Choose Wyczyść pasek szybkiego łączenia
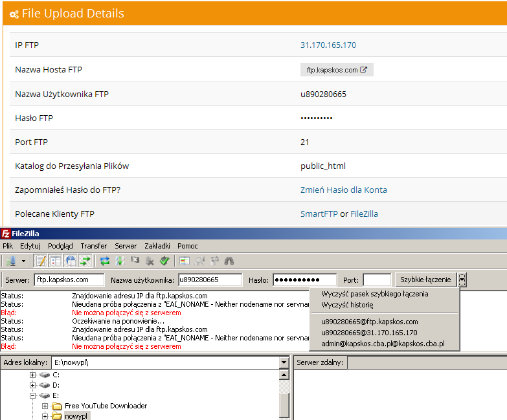507x420 pixels. (375, 294)
